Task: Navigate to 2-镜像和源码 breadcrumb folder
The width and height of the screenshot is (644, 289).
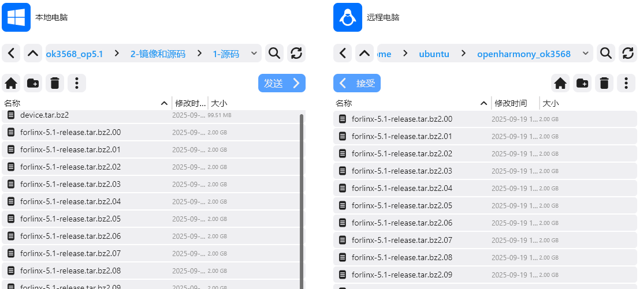Action: pos(158,54)
